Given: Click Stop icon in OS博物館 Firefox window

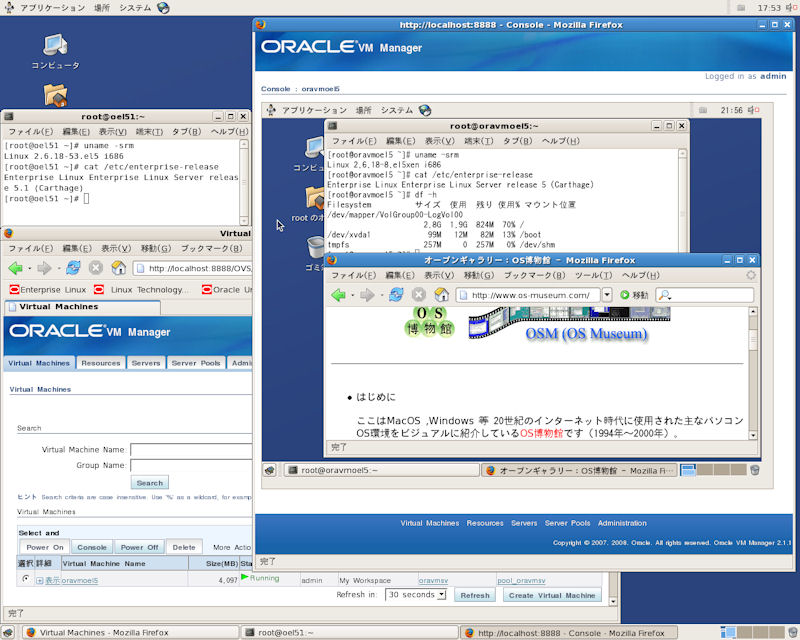Looking at the screenshot, I should pos(419,294).
